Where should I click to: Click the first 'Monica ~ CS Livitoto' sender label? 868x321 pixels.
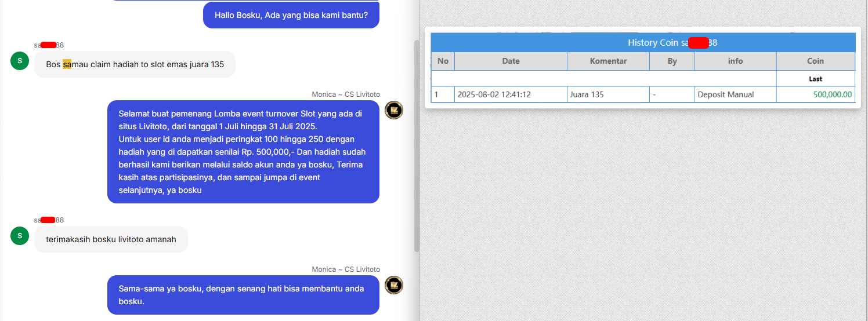point(346,94)
